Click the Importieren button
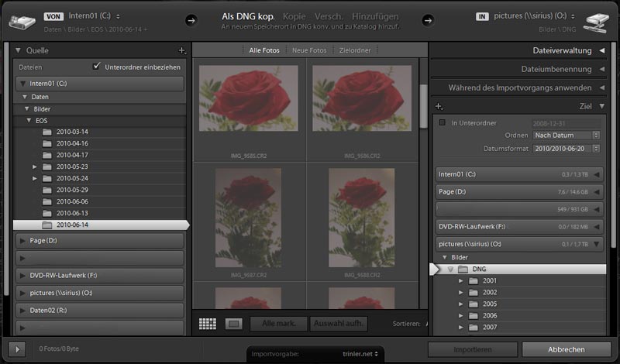Image resolution: width=620 pixels, height=364 pixels. [x=473, y=350]
